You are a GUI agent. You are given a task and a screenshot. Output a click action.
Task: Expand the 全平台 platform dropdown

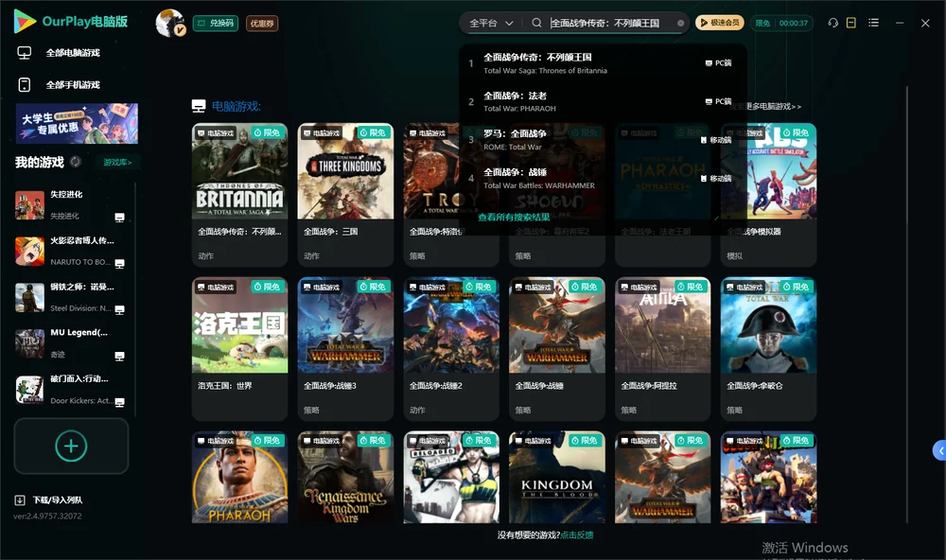click(490, 23)
